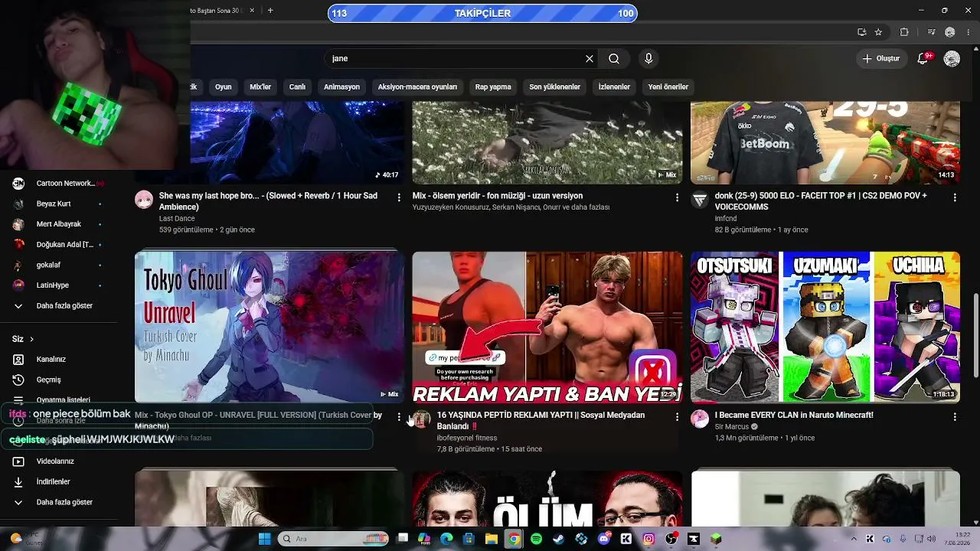Open Spotify from the taskbar
The width and height of the screenshot is (980, 551).
[x=536, y=539]
